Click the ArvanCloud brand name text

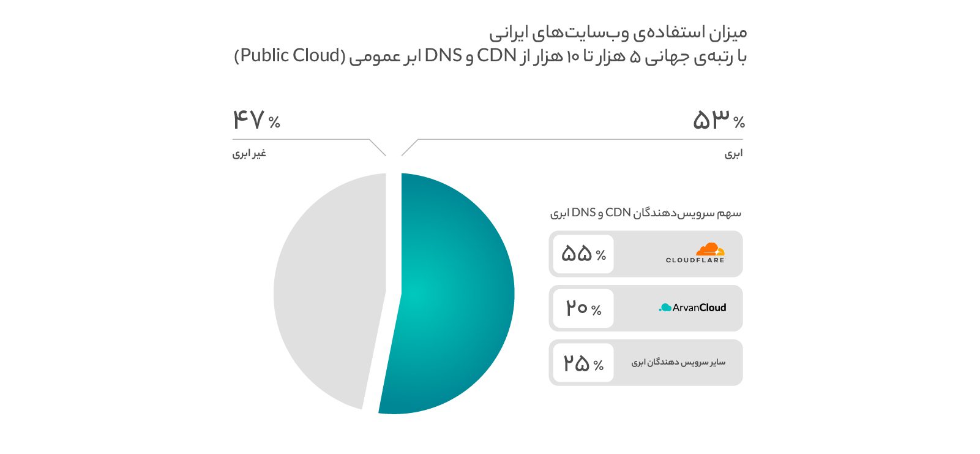pyautogui.click(x=699, y=308)
